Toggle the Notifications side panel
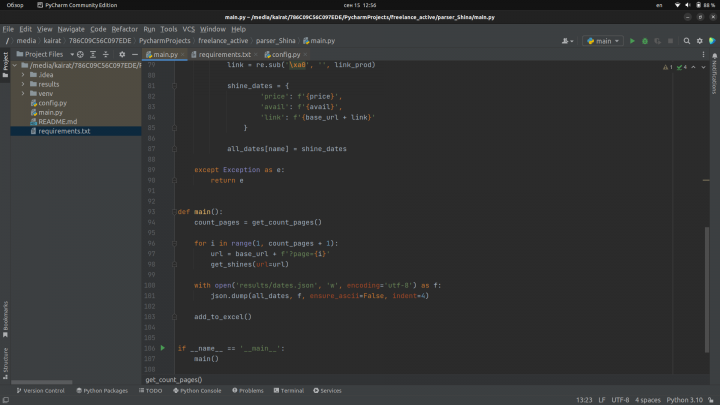Screen dimensions: 720x405 point(715,75)
